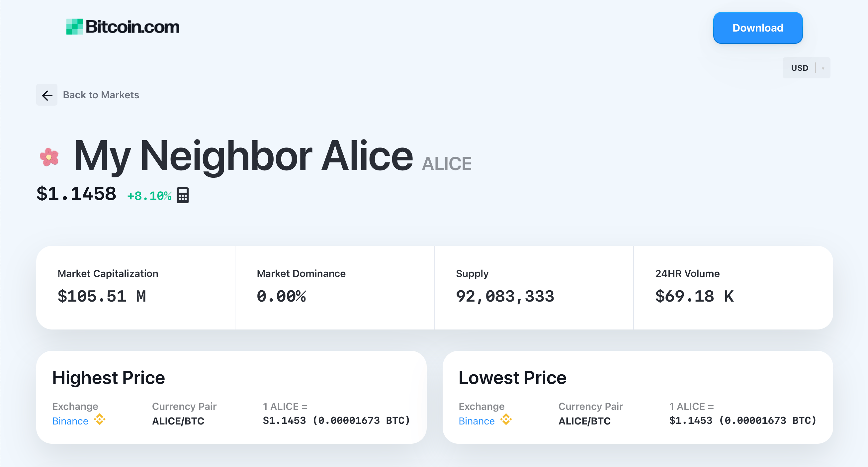Select the ALICE price $1.1458
This screenshot has height=467, width=868.
(76, 194)
